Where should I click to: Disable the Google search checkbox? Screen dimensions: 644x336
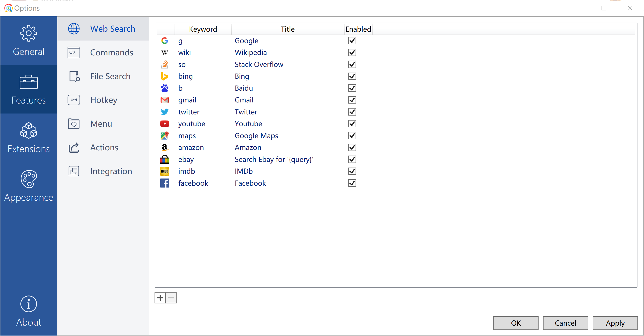tap(352, 40)
